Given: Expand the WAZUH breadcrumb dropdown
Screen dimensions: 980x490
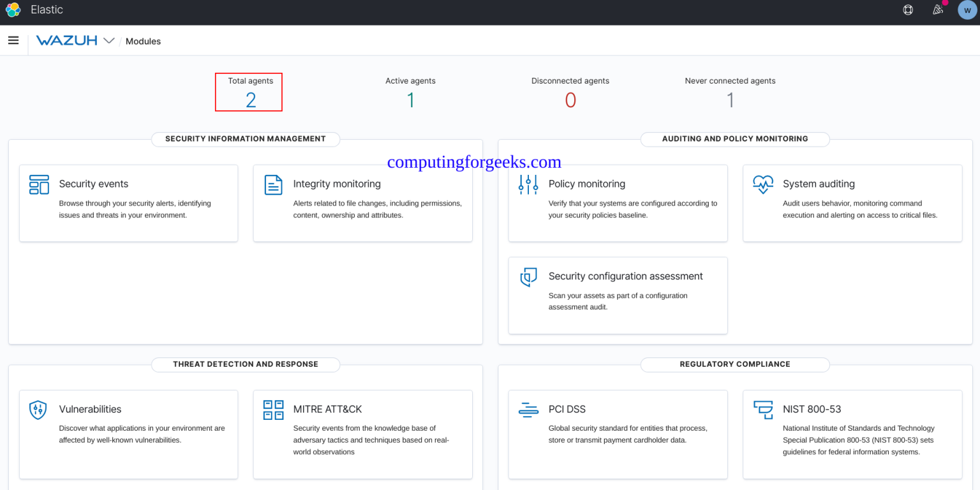Looking at the screenshot, I should (109, 40).
